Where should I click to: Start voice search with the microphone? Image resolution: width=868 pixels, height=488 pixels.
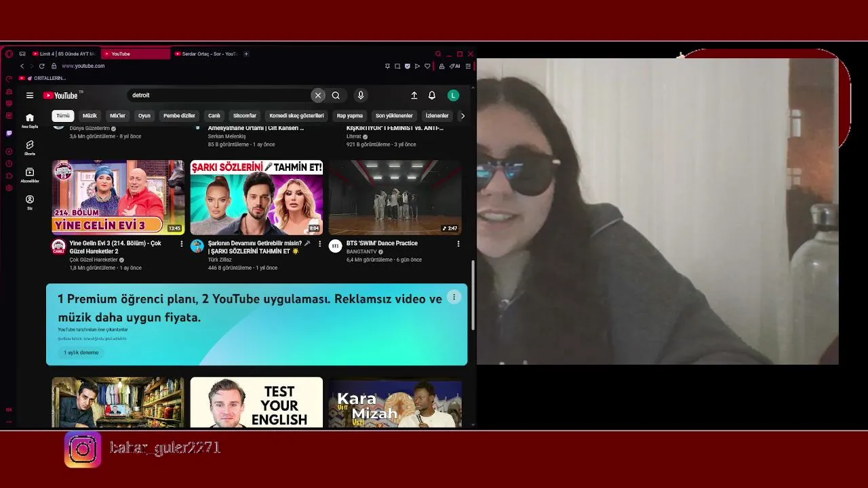click(x=361, y=96)
